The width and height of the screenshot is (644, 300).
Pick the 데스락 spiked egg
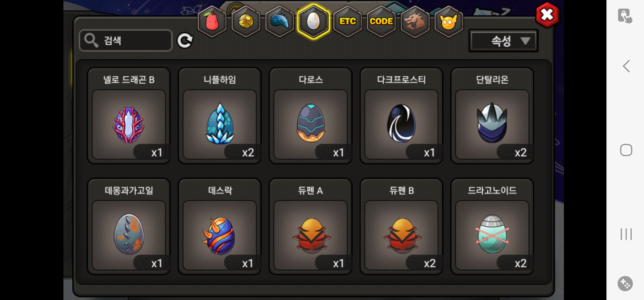click(220, 227)
